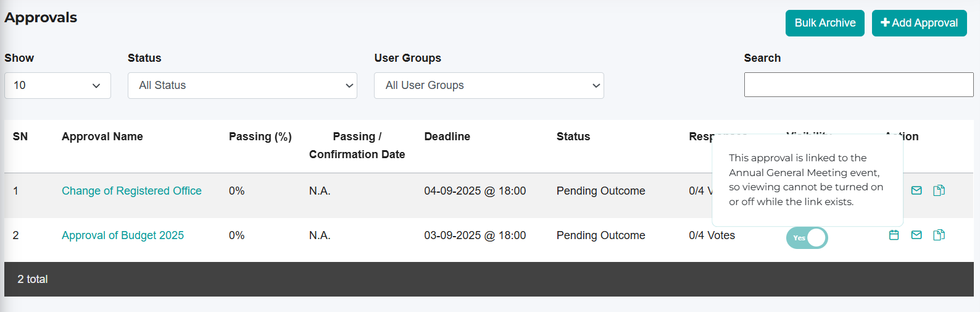
Task: Click the Passing (%) column header
Action: (x=260, y=137)
